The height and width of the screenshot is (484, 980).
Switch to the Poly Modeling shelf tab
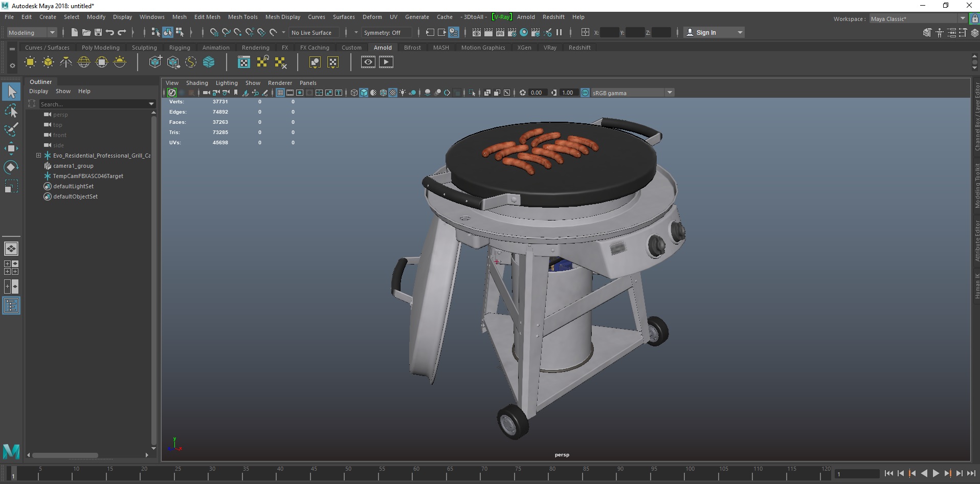[100, 48]
